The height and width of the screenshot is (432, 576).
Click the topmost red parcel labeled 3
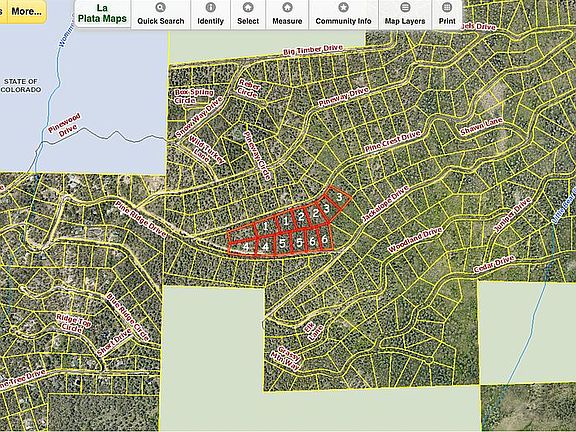(x=339, y=197)
